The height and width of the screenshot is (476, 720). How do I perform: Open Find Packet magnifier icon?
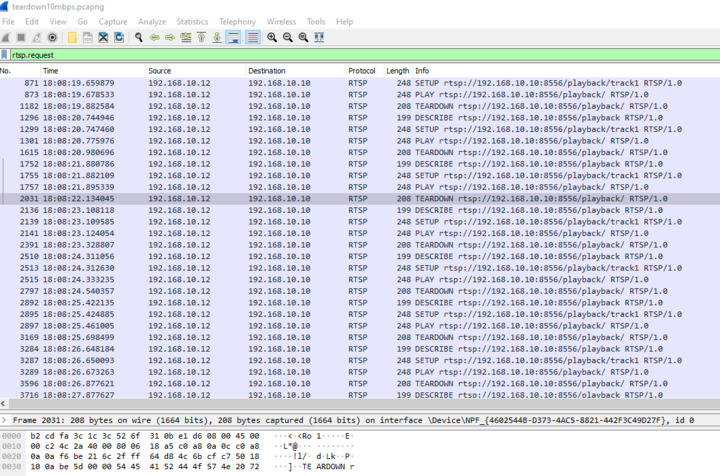pyautogui.click(x=139, y=38)
